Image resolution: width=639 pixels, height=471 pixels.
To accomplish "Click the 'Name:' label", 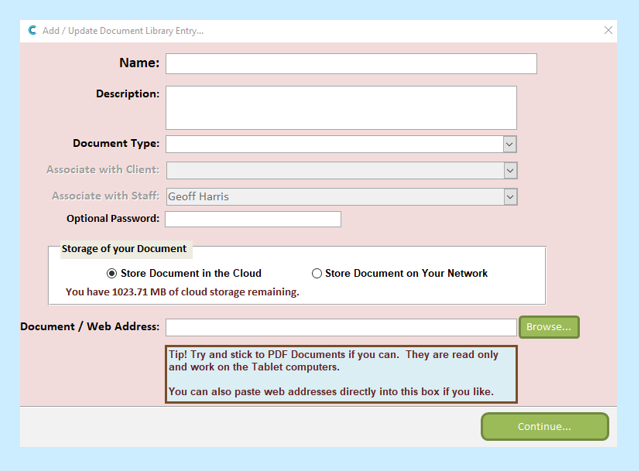I will coord(139,63).
